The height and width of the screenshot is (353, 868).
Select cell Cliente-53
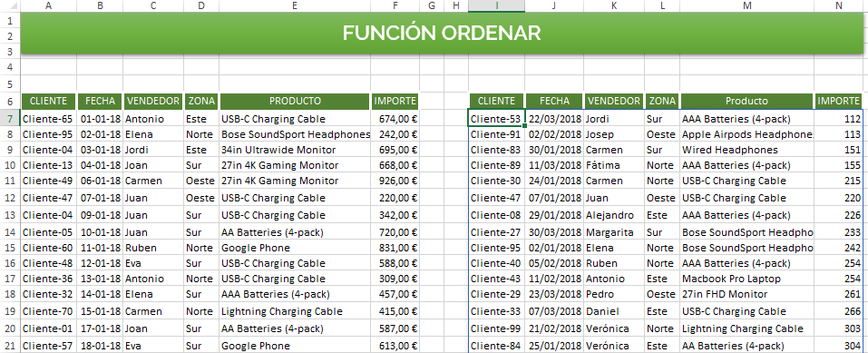[496, 119]
